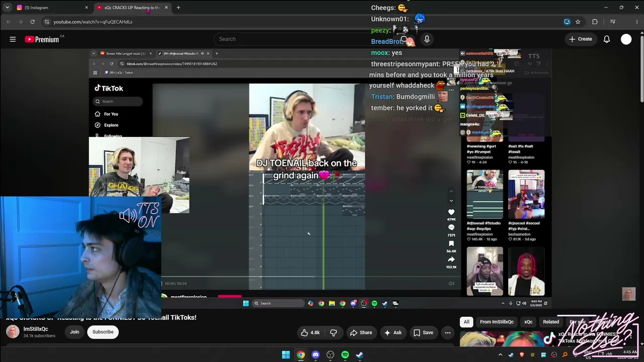This screenshot has width=644, height=362.
Task: Open the Windows Start menu
Action: click(286, 354)
